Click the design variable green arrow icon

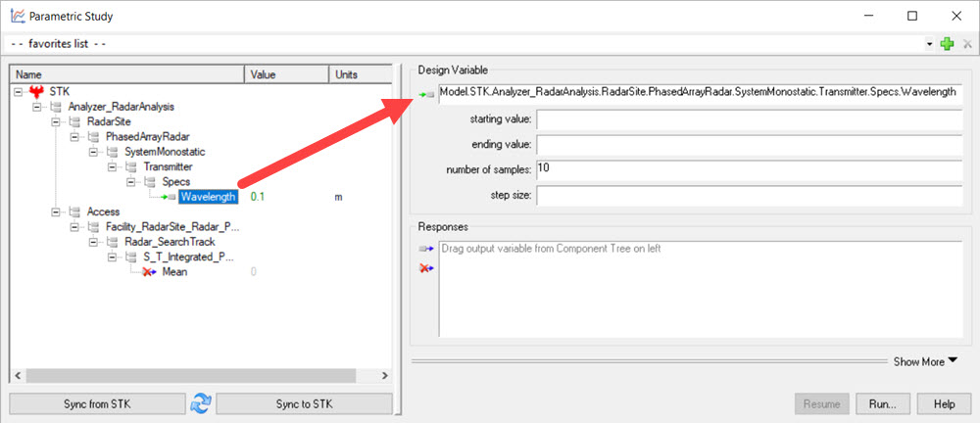(425, 94)
